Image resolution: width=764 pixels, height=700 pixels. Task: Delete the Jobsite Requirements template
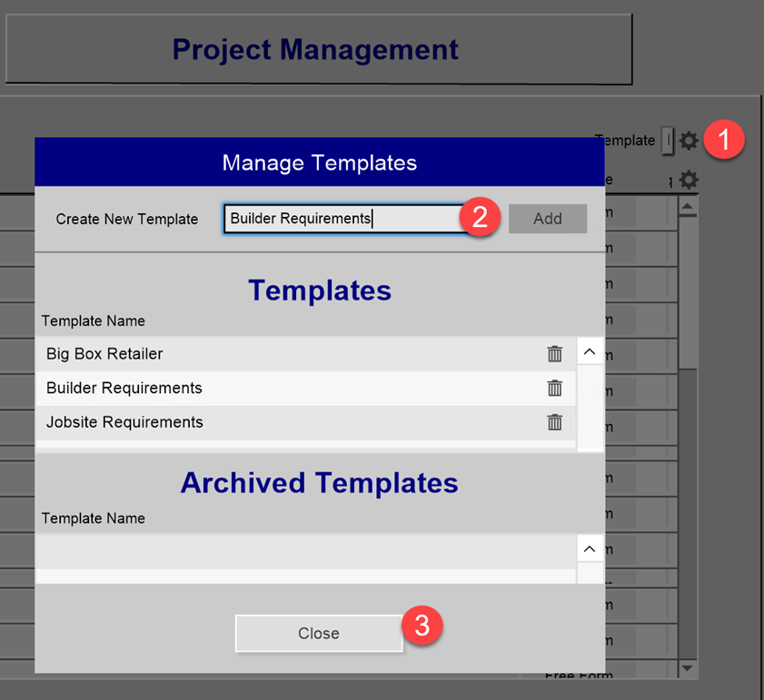point(554,422)
